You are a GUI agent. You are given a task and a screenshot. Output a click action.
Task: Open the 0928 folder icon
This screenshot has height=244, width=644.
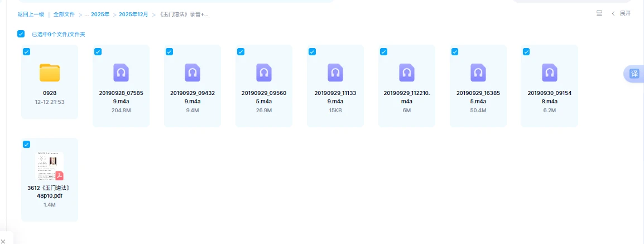(x=50, y=73)
